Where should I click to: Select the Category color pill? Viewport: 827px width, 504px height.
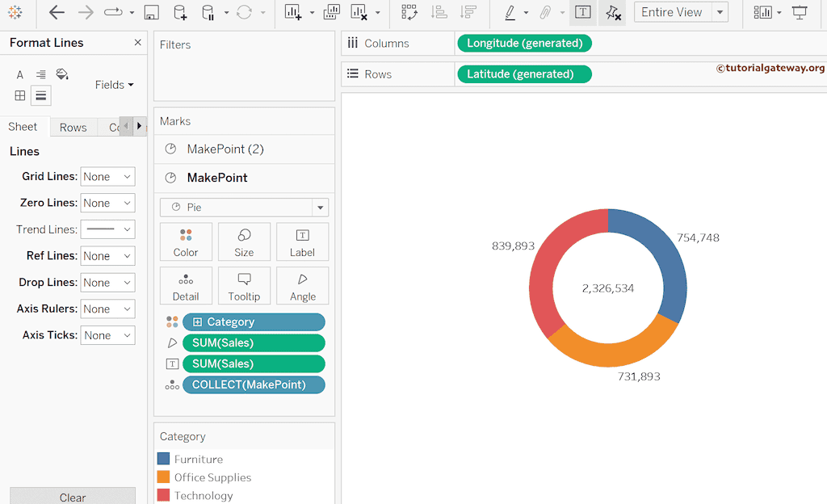[254, 321]
